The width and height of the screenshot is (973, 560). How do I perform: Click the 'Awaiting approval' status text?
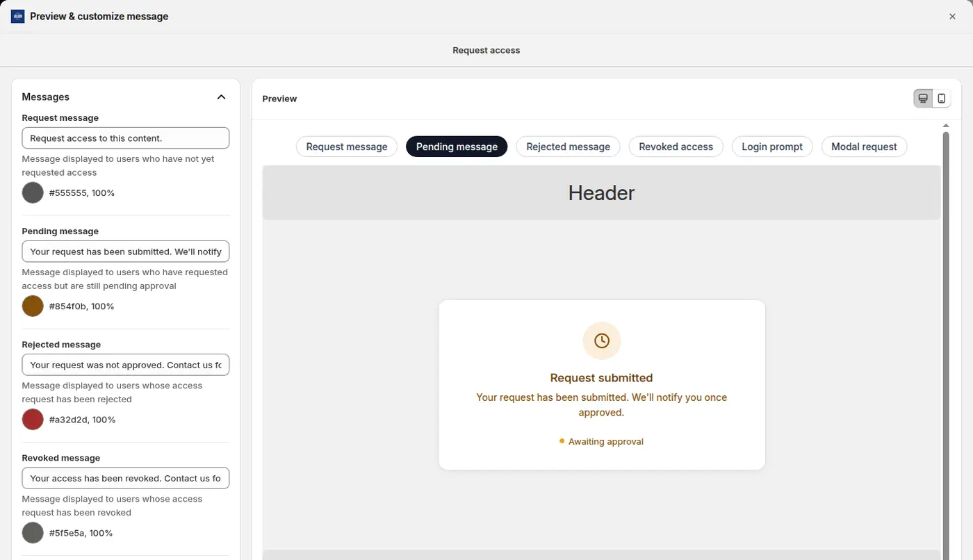(x=606, y=441)
